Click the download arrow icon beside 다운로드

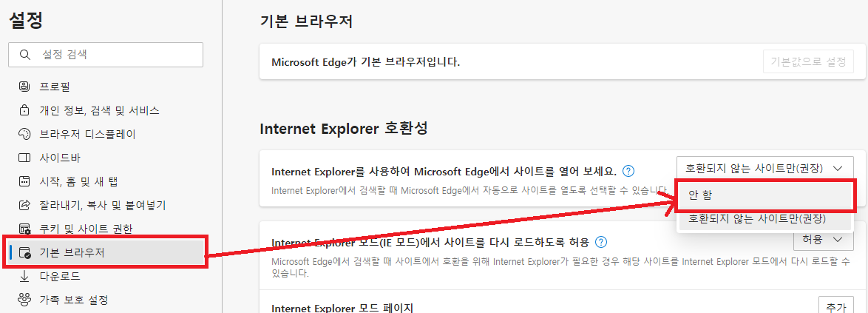(24, 276)
